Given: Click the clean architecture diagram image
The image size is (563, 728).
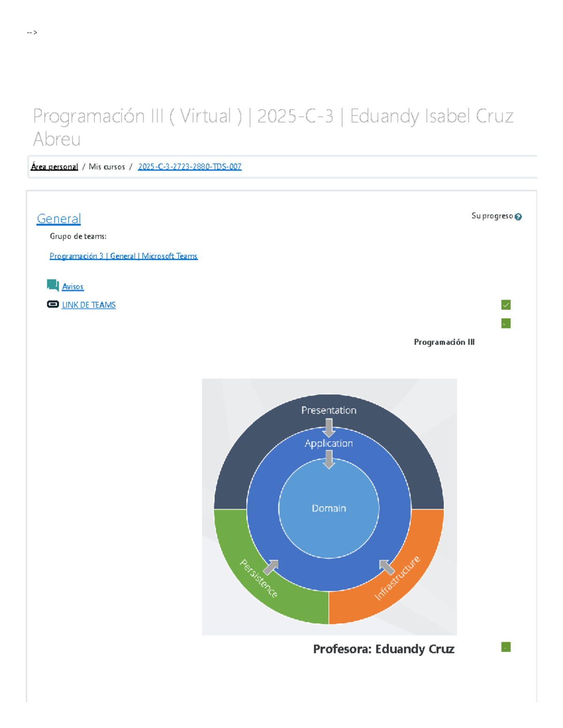Looking at the screenshot, I should pos(329,507).
